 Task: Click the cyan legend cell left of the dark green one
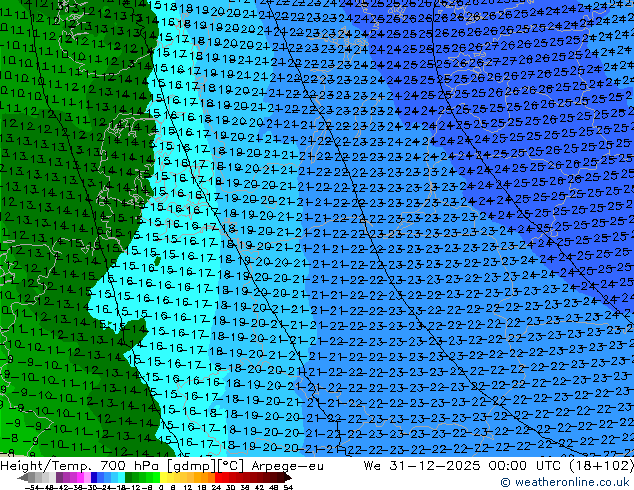pyautogui.click(x=121, y=477)
